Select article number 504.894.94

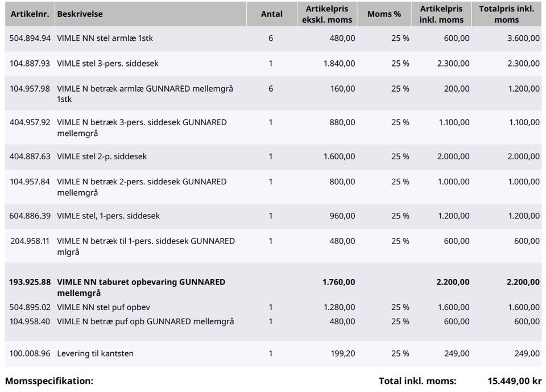coord(30,38)
